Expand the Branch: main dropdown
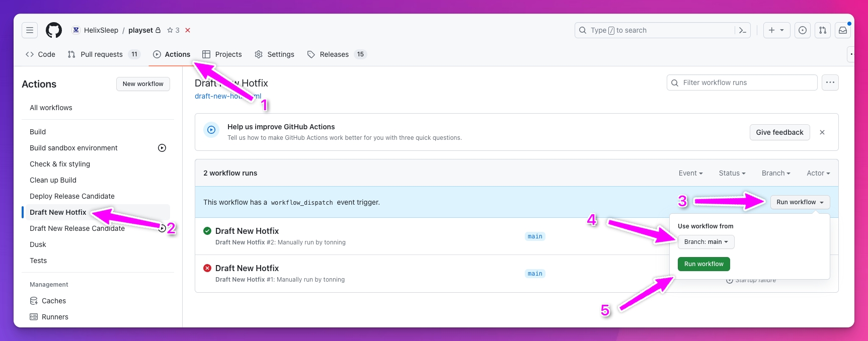This screenshot has height=341, width=868. 705,242
